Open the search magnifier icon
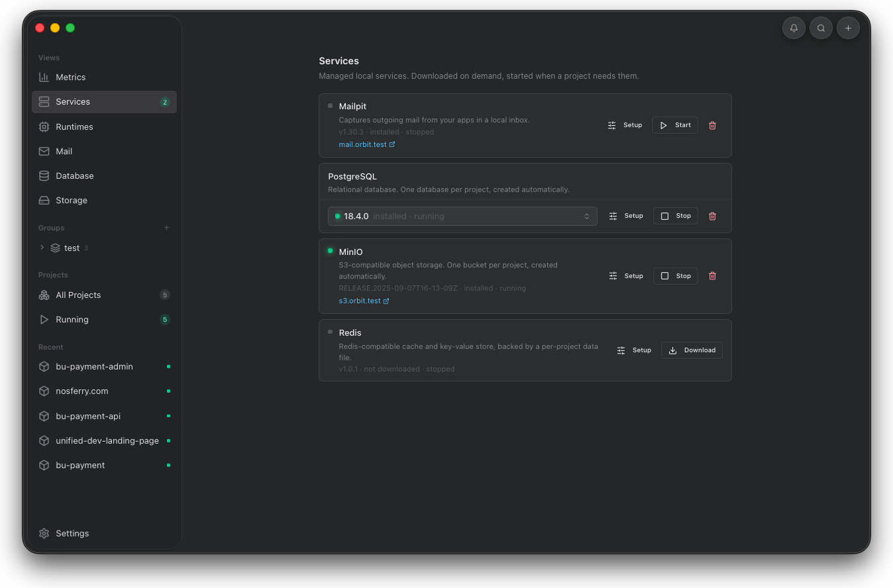This screenshot has height=588, width=893. [x=821, y=28]
